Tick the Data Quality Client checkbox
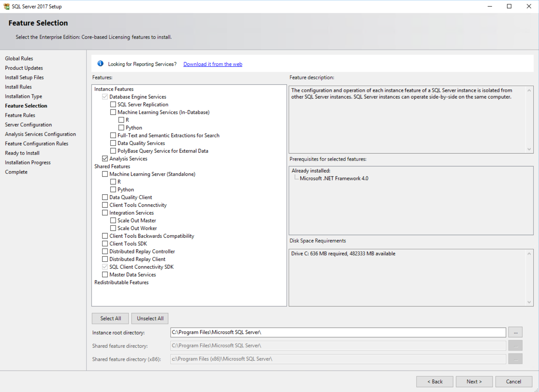 point(105,197)
